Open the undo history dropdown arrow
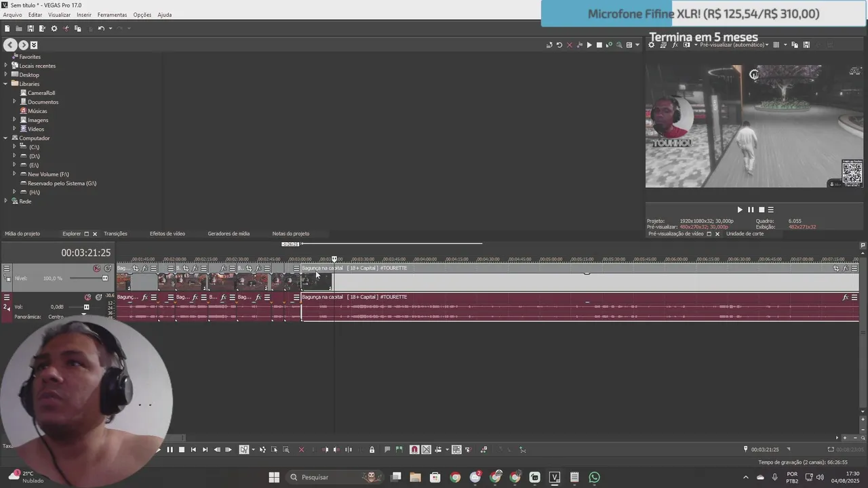868x488 pixels. tap(109, 28)
